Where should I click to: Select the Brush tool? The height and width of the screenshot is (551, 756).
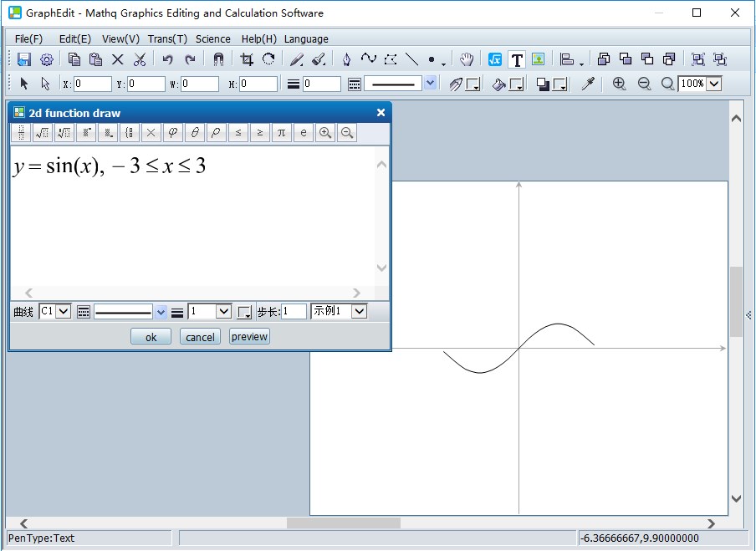point(319,59)
